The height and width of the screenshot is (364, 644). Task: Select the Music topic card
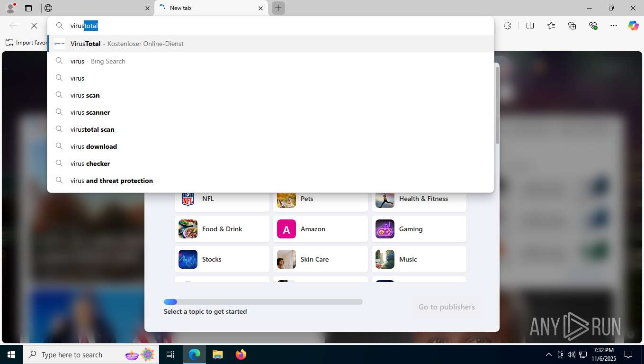(x=419, y=259)
